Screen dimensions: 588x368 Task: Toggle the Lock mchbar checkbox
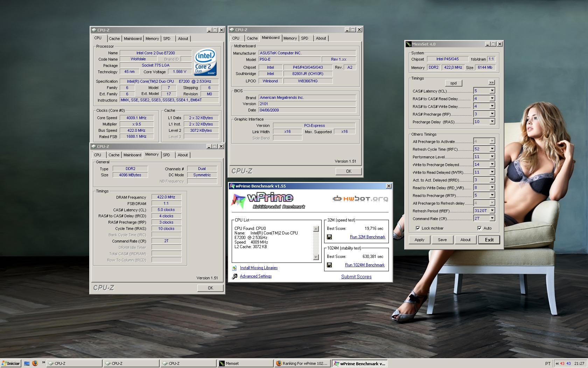point(418,228)
